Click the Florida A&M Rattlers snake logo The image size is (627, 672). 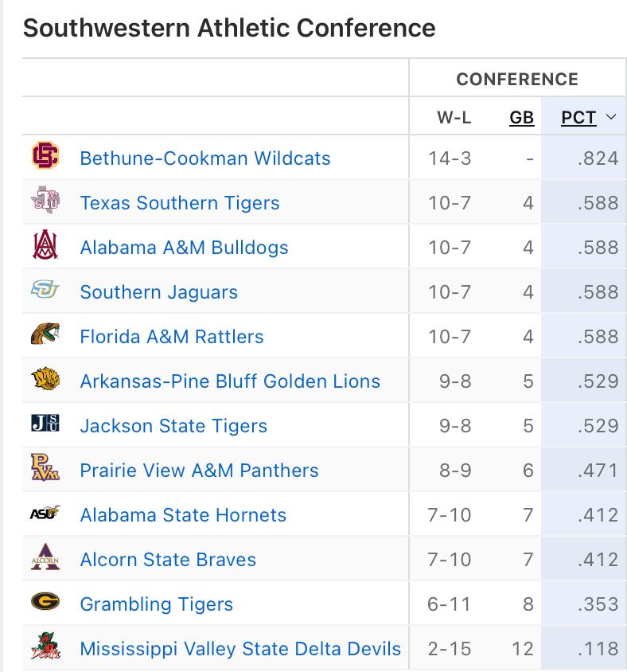[x=45, y=336]
